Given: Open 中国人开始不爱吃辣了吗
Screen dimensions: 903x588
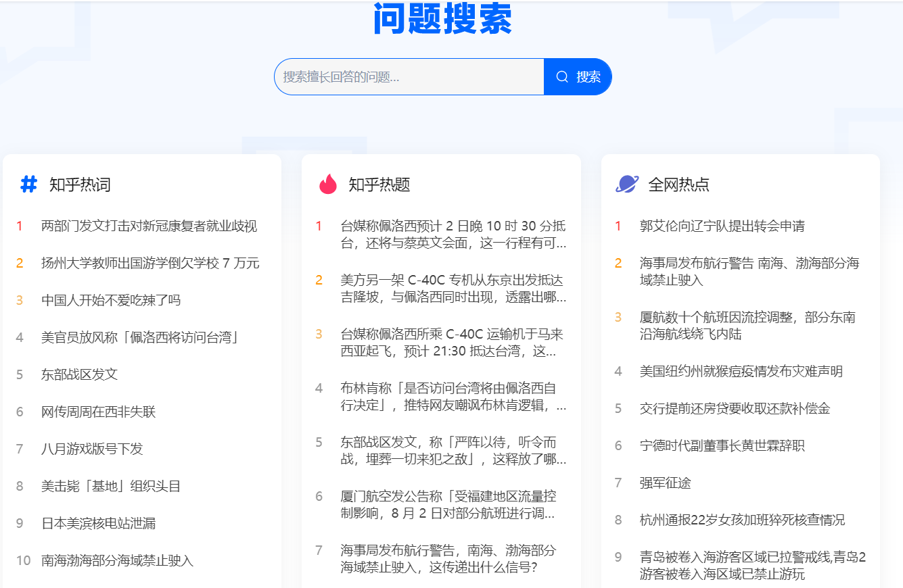Looking at the screenshot, I should click(111, 301).
